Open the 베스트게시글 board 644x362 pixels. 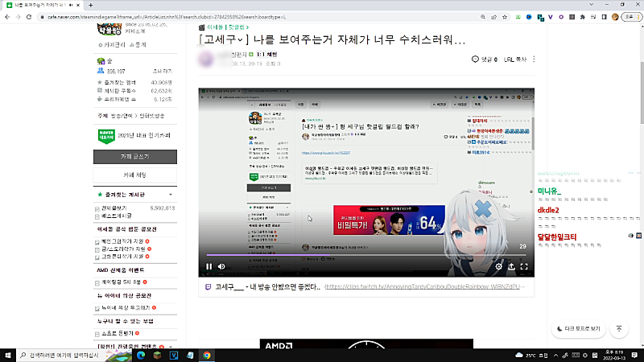[117, 216]
